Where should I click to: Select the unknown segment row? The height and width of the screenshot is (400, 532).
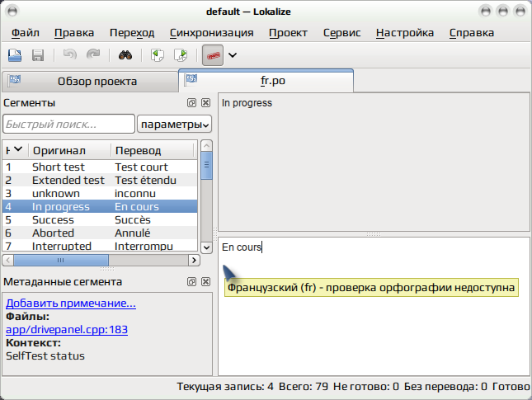100,193
